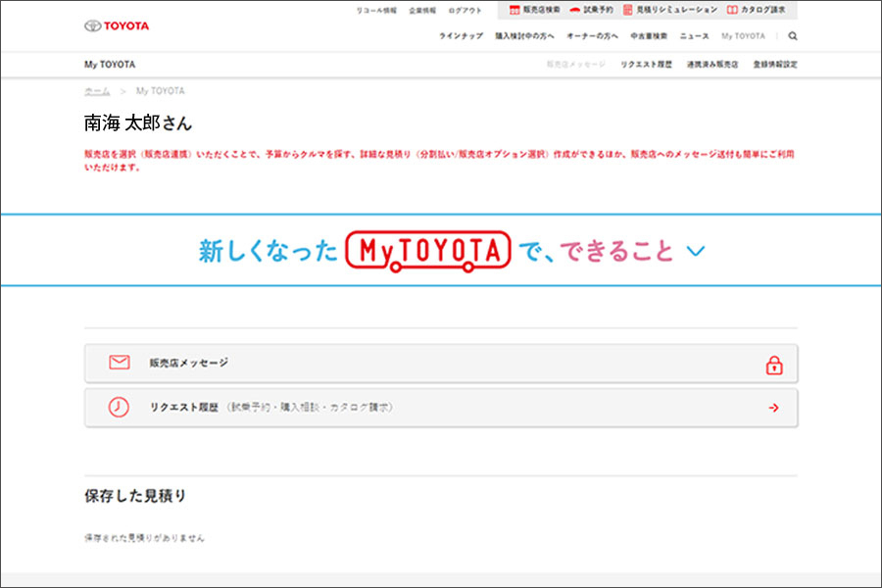Viewport: 882px width, 588px height.
Task: Click the My TOYOTA breadcrumb text
Action: pos(161,91)
